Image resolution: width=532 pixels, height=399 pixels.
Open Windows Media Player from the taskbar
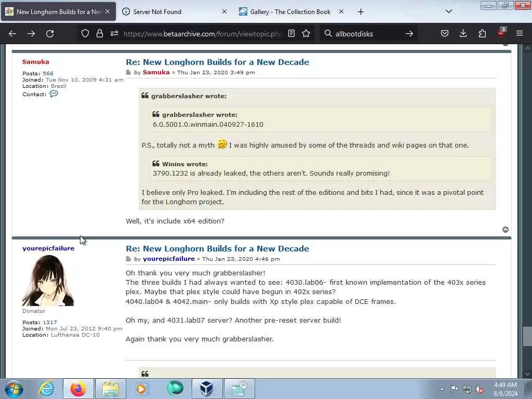coord(141,389)
